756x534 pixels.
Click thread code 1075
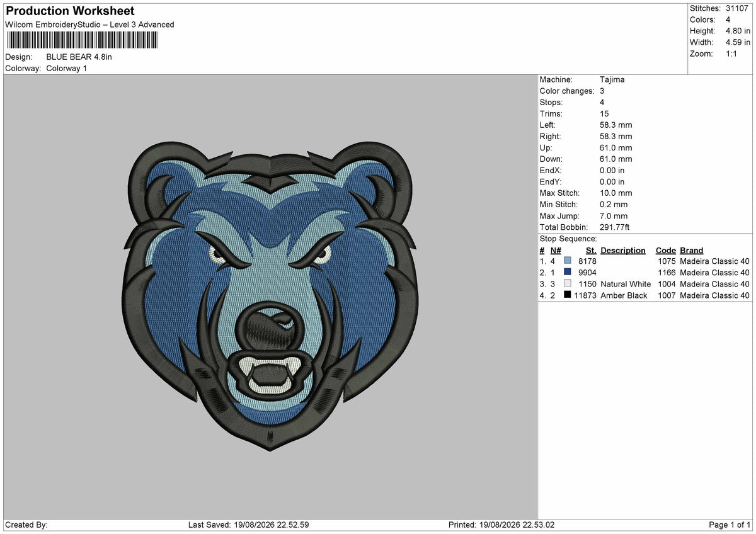[666, 261]
